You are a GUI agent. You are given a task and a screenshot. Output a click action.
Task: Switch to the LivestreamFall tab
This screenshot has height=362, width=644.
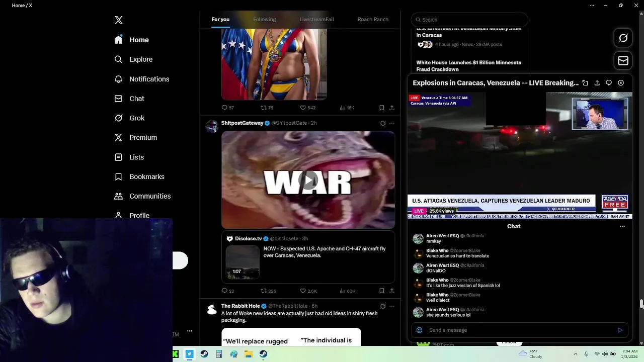[316, 20]
